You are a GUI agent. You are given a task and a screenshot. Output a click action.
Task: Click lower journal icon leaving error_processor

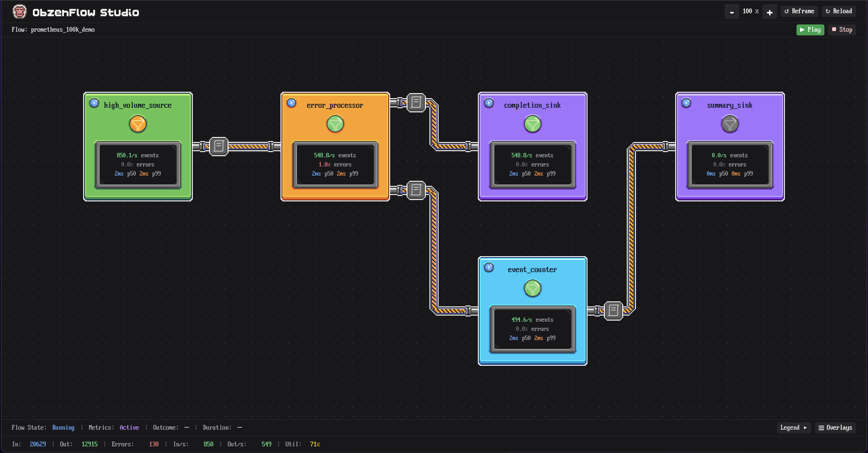(x=416, y=190)
